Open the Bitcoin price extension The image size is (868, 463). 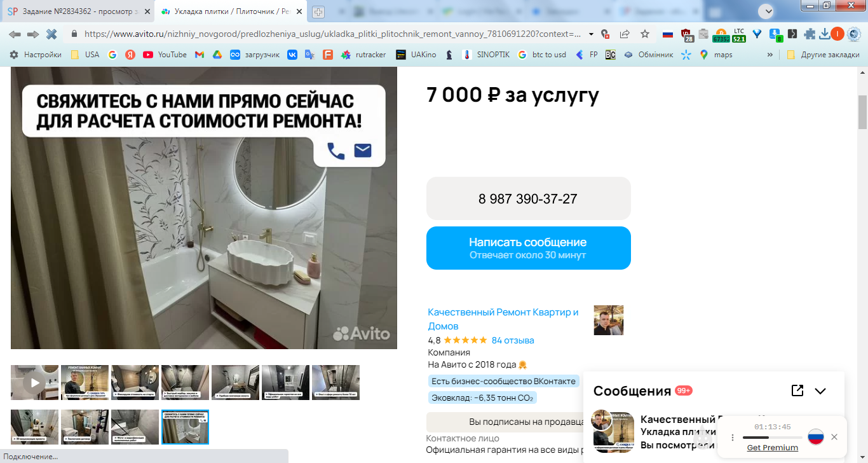pos(721,35)
